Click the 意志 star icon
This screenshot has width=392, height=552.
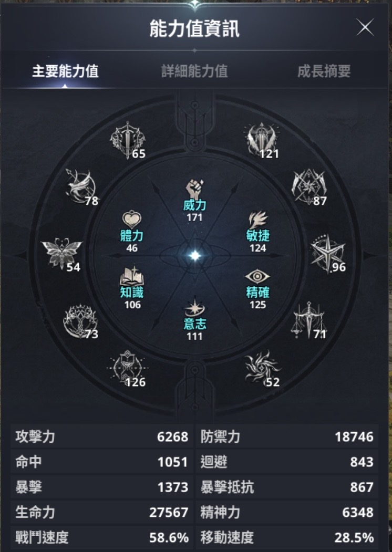coord(194,308)
